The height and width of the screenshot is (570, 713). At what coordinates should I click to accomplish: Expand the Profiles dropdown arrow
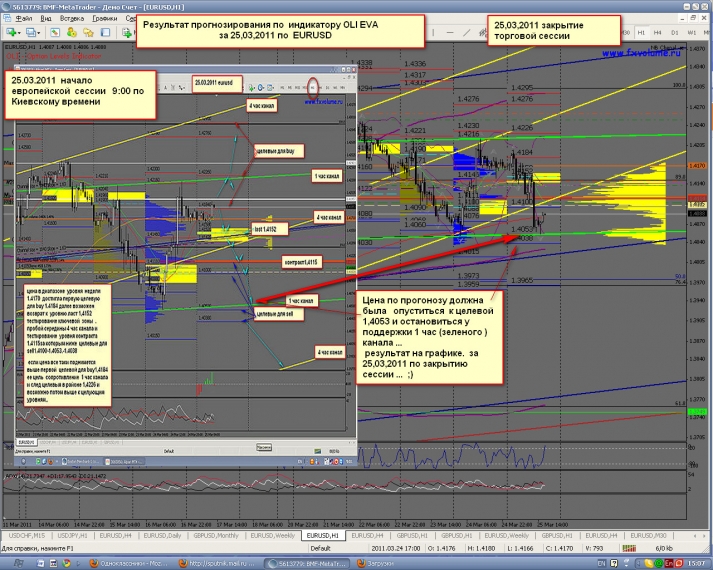39,33
